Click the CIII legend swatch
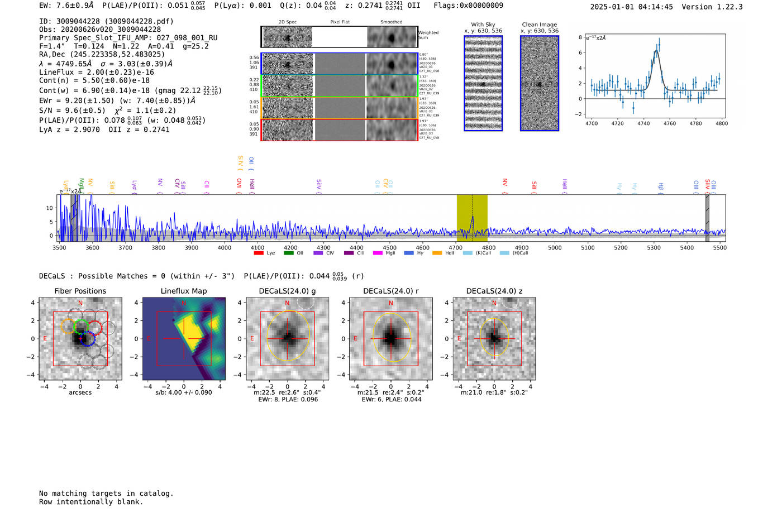Screen dimensions: 782x532 pyautogui.click(x=349, y=253)
